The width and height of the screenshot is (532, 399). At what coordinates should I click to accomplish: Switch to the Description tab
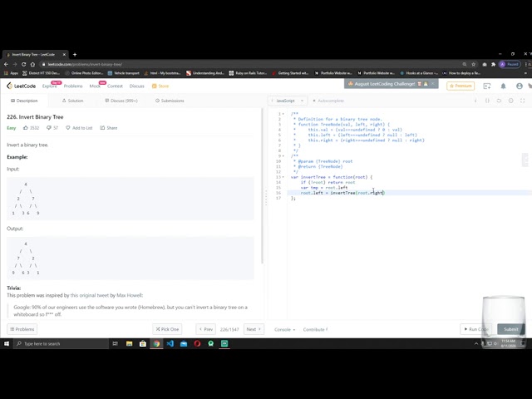(x=24, y=101)
